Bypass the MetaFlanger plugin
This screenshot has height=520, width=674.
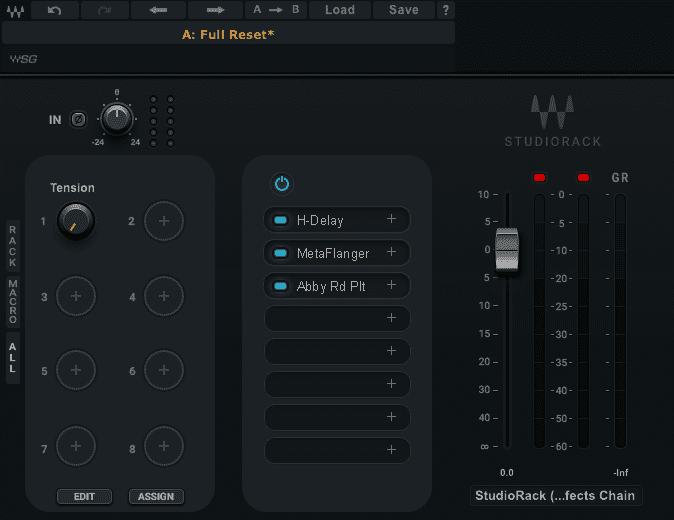pyautogui.click(x=281, y=253)
